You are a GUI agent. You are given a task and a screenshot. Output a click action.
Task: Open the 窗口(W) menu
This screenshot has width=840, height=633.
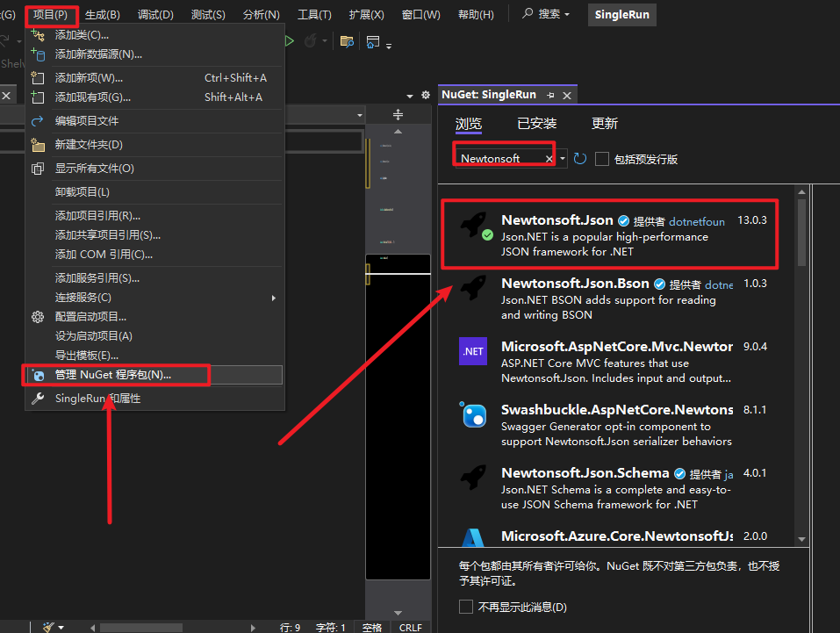point(420,14)
